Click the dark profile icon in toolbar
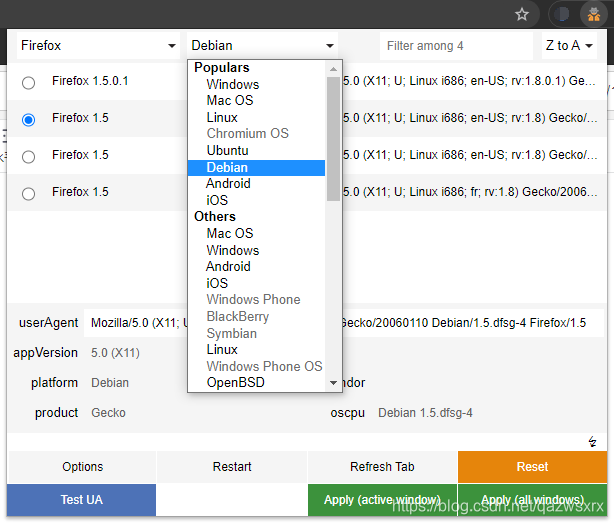The height and width of the screenshot is (525, 614). 562,14
